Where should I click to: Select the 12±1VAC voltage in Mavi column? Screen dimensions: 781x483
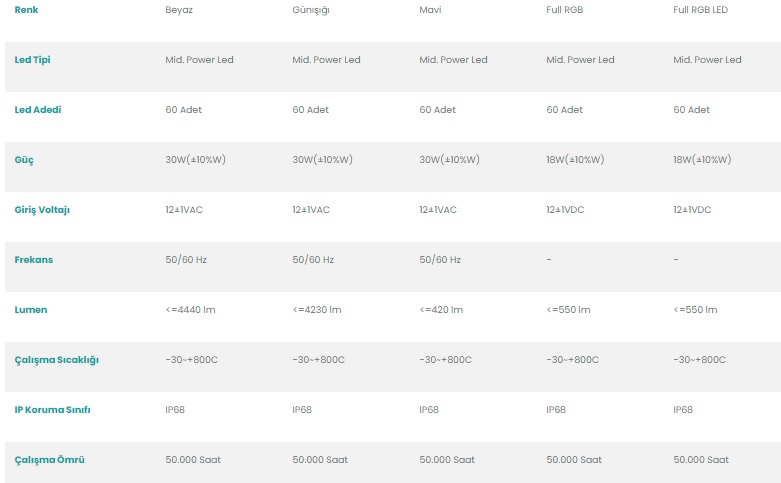[438, 210]
